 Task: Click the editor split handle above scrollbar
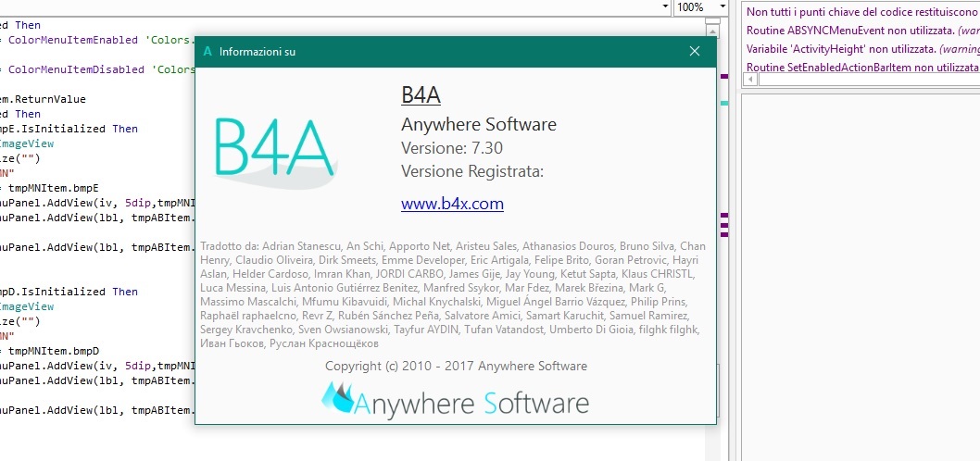pyautogui.click(x=712, y=20)
